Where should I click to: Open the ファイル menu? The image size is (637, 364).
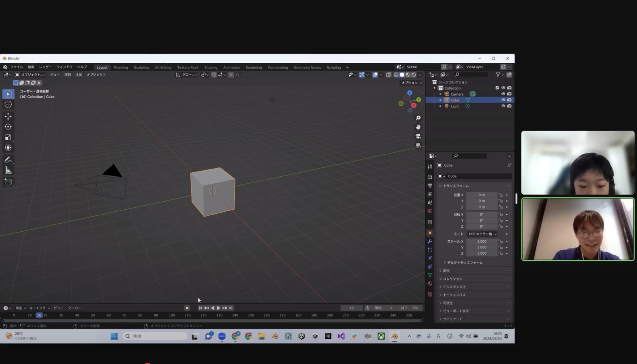17,67
